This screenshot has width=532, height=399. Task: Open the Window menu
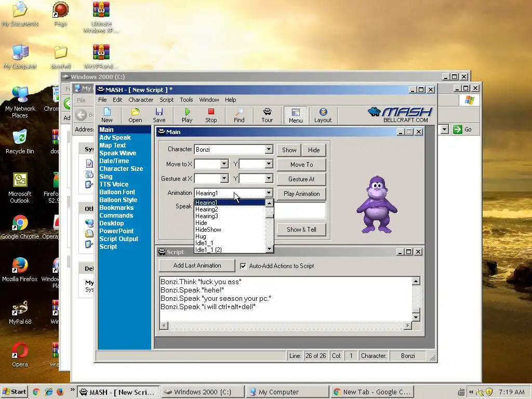209,100
